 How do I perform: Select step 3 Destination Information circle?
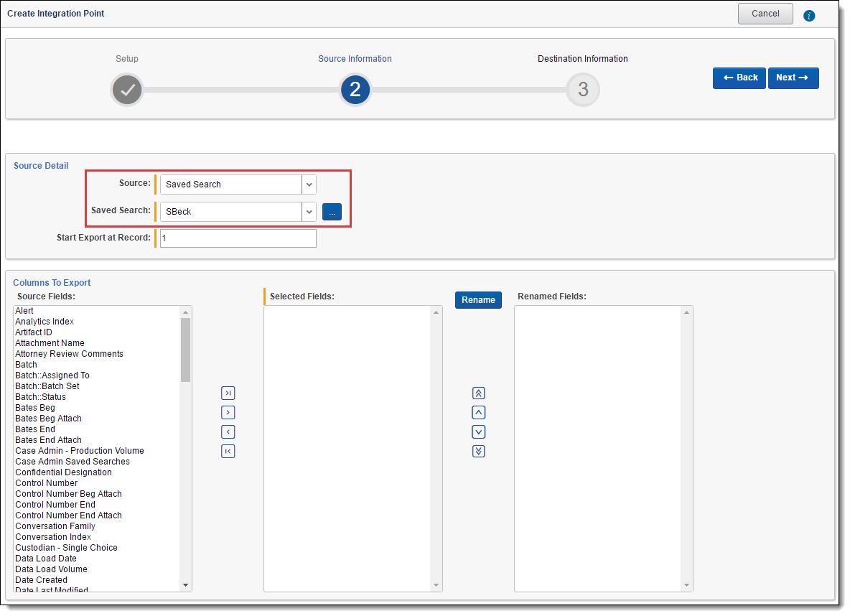pyautogui.click(x=583, y=90)
